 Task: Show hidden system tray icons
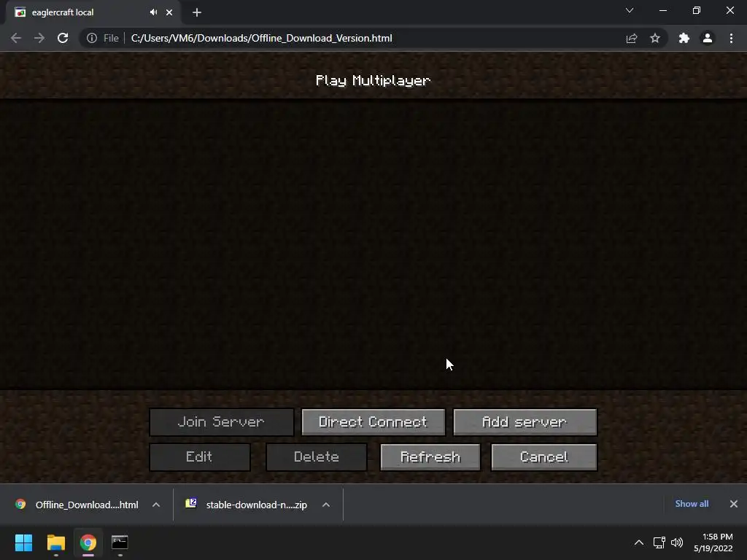tap(639, 542)
